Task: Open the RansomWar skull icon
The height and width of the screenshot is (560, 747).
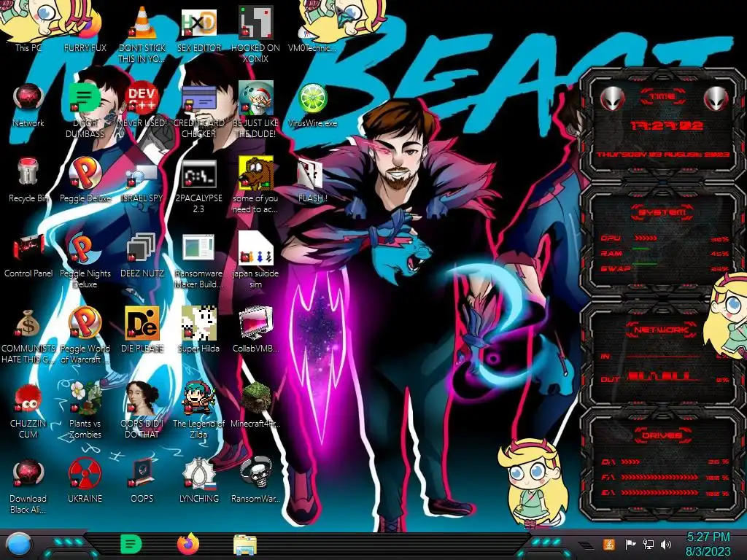Action: [255, 481]
